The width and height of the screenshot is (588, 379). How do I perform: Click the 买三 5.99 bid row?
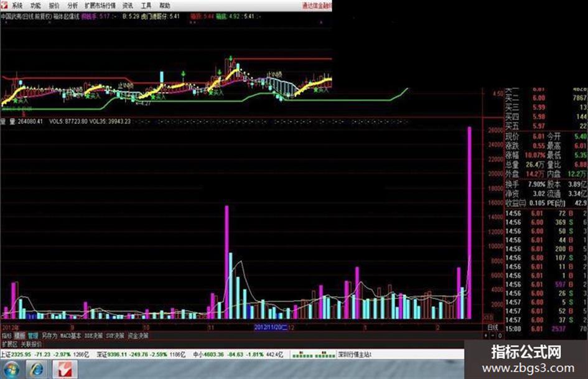coord(546,107)
